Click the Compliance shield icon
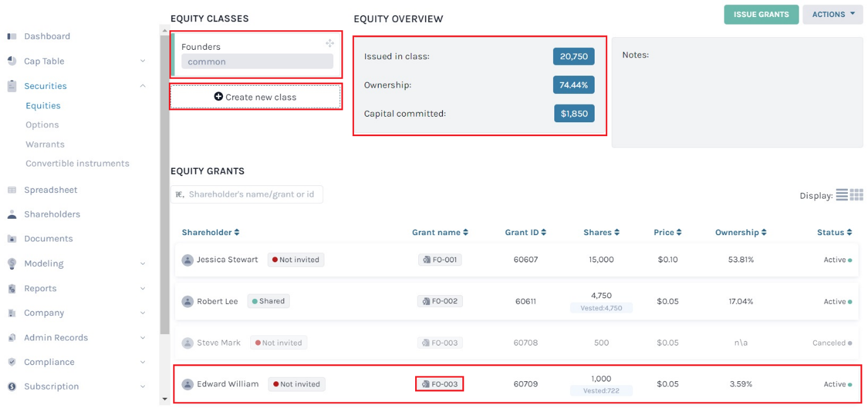The height and width of the screenshot is (411, 868). (x=11, y=362)
